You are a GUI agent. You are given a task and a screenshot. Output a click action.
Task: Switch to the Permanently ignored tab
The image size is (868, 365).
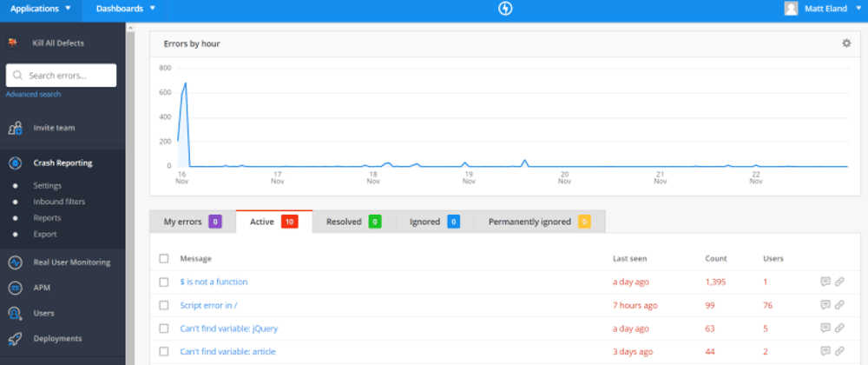coord(539,222)
